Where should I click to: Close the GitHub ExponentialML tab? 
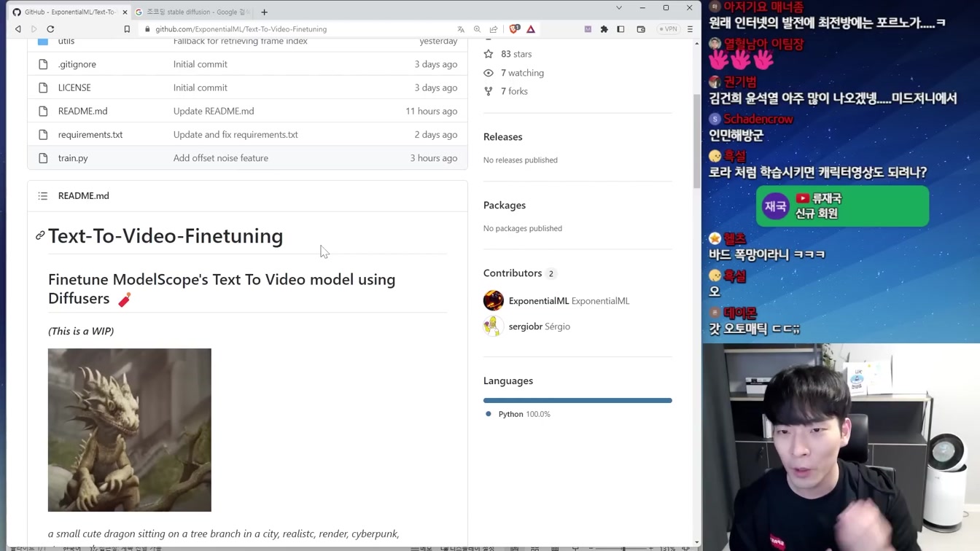tap(125, 12)
